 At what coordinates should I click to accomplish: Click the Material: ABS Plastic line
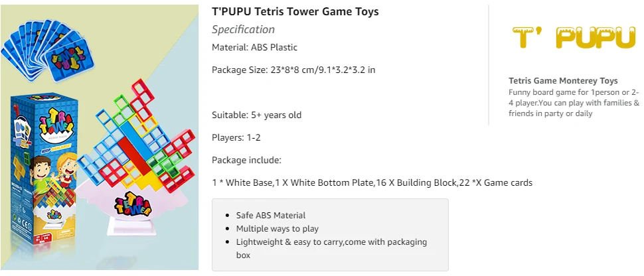[255, 47]
